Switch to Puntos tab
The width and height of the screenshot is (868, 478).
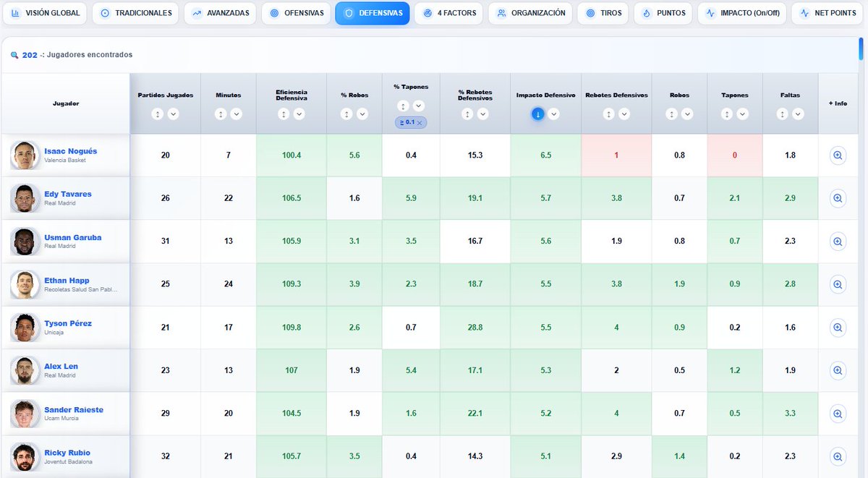pos(663,13)
